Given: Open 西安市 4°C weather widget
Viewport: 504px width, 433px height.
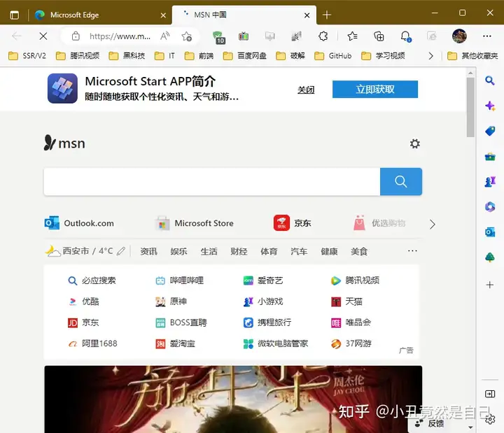Looking at the screenshot, I should tap(79, 251).
